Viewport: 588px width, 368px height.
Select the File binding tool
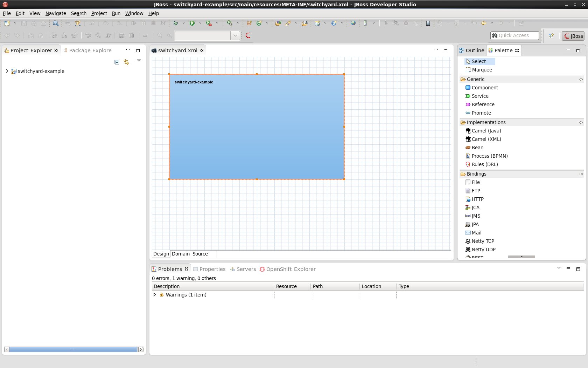point(472,182)
